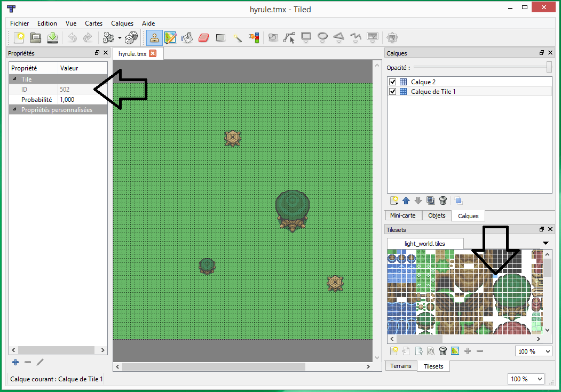Add a new layer in Calques panel
Viewport: 561px width, 392px height.
(x=394, y=201)
